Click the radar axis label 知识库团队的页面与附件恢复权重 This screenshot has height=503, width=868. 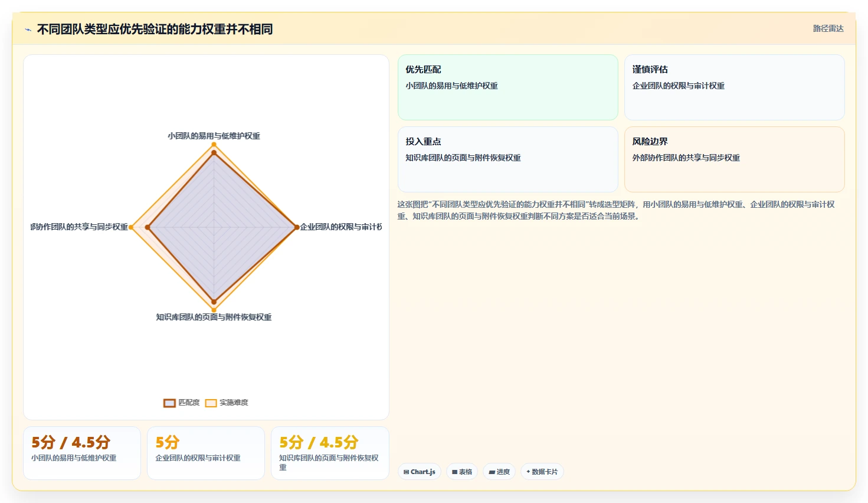pyautogui.click(x=214, y=317)
